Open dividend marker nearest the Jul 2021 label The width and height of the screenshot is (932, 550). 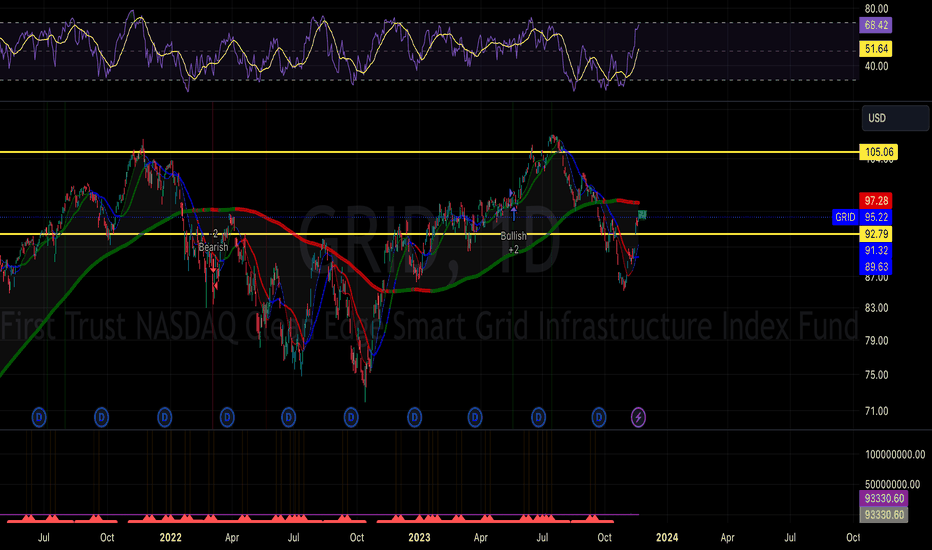click(x=39, y=417)
